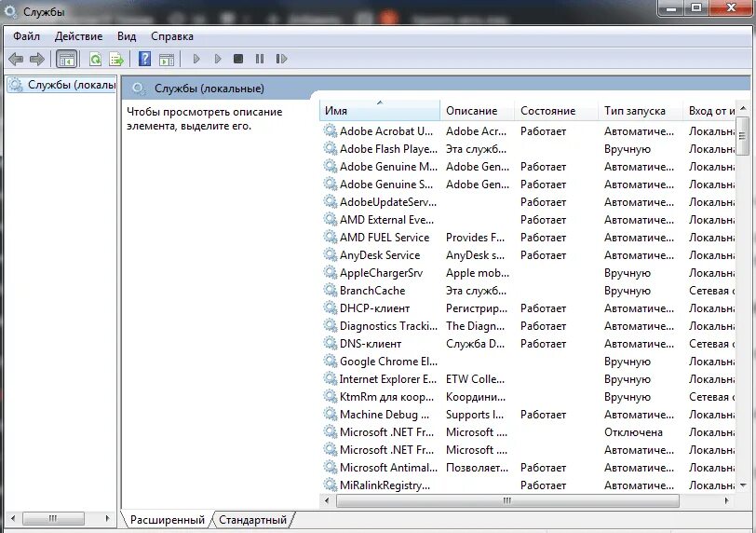This screenshot has height=533, width=756.
Task: Click the Позволяет... description cell
Action: click(477, 467)
